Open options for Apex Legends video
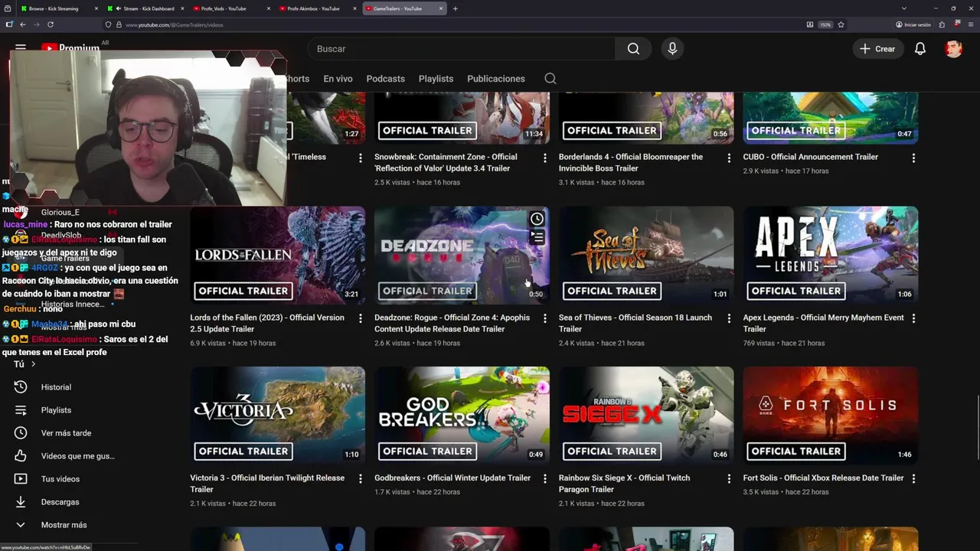The image size is (980, 551). tap(913, 318)
